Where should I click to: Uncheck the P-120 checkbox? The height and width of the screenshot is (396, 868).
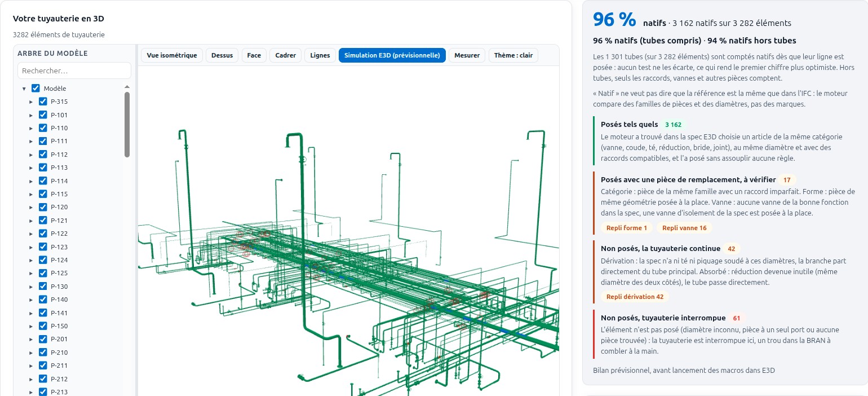(x=43, y=207)
